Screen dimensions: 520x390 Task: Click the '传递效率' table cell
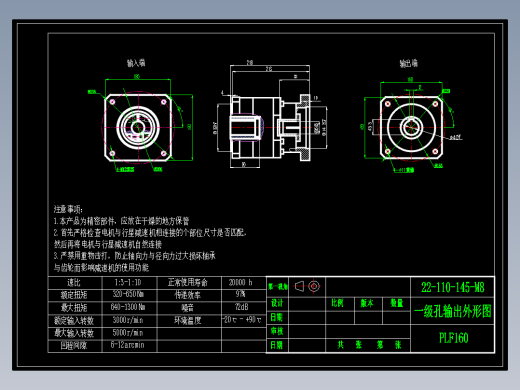[x=188, y=295]
